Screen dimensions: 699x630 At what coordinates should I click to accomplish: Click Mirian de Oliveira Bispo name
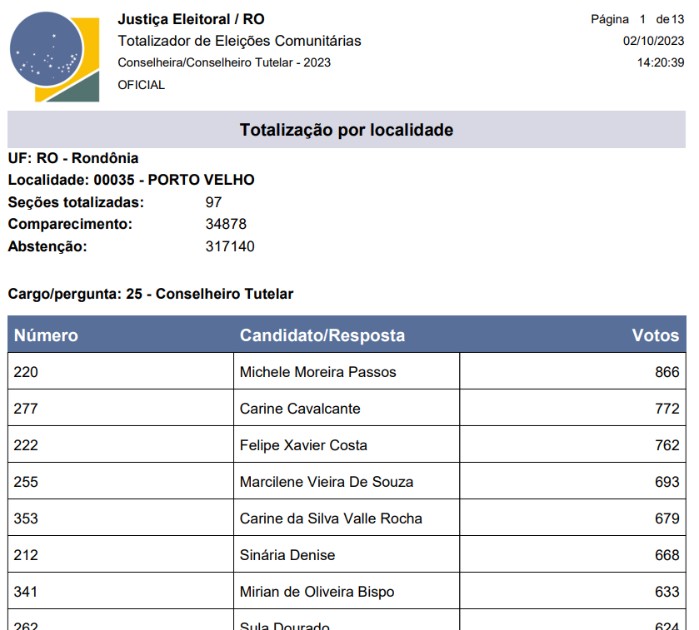click(x=318, y=591)
